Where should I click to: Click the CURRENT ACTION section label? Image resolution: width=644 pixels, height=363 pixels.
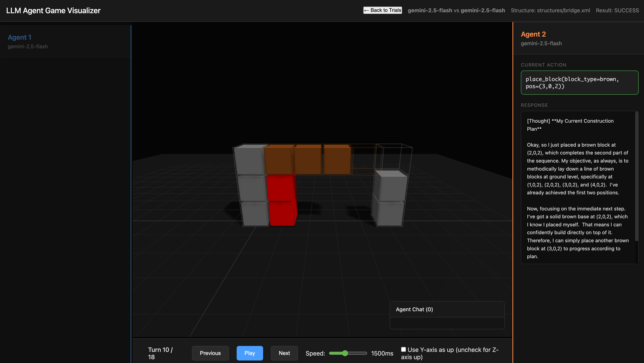(x=544, y=65)
